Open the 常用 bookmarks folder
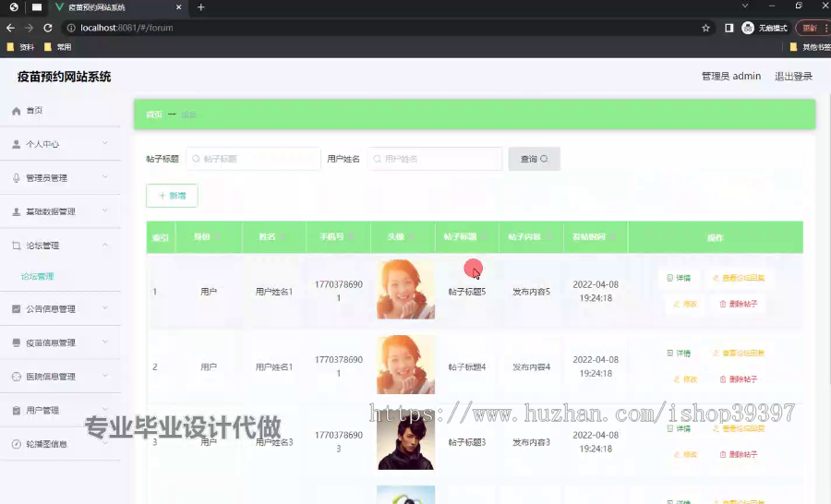The width and height of the screenshot is (831, 504). click(x=58, y=47)
